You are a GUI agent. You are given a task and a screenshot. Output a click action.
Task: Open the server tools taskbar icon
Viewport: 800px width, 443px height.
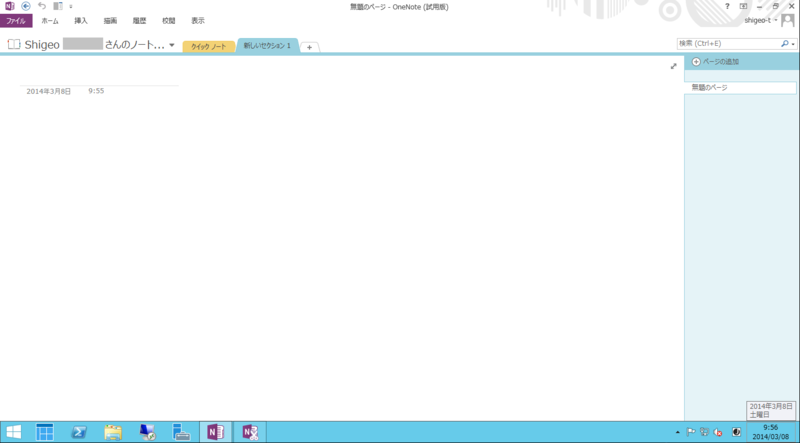181,432
